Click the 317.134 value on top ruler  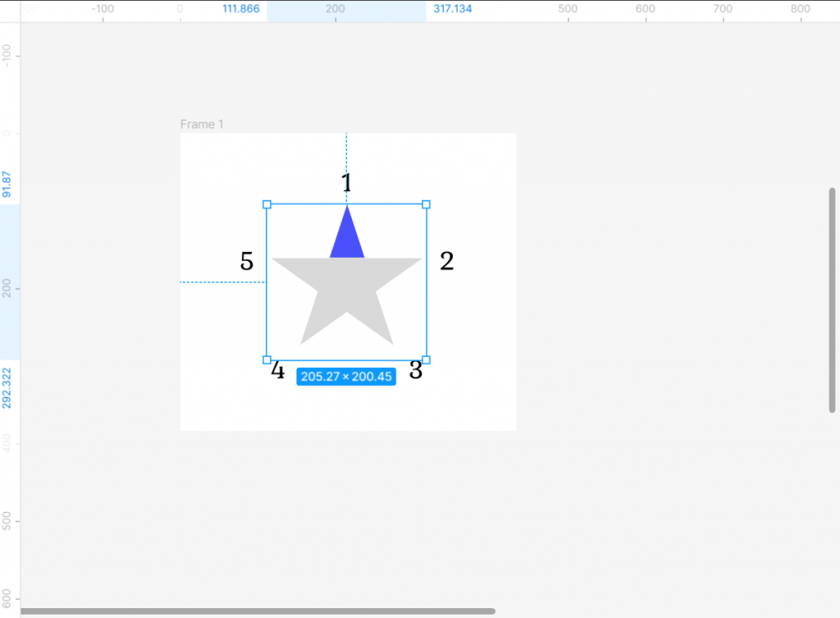452,9
